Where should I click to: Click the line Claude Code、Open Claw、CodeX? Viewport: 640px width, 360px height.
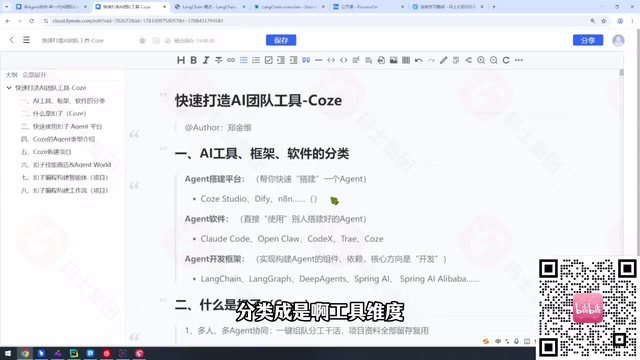(x=292, y=239)
